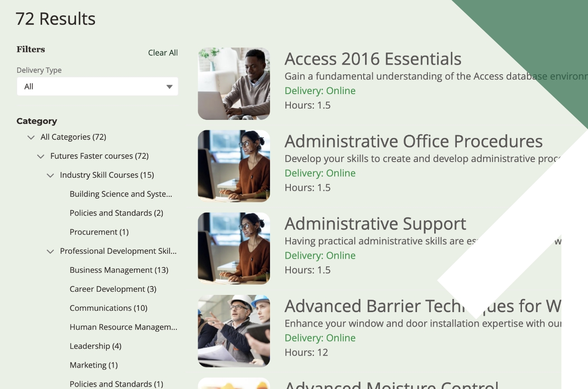Click the '72 Results' heading
The width and height of the screenshot is (588, 389).
point(56,19)
